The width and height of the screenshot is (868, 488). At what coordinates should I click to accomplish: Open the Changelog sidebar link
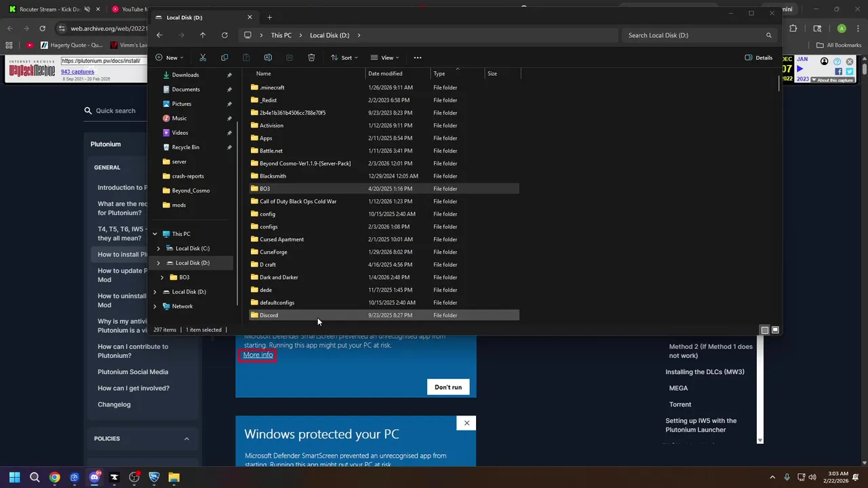coord(114,405)
